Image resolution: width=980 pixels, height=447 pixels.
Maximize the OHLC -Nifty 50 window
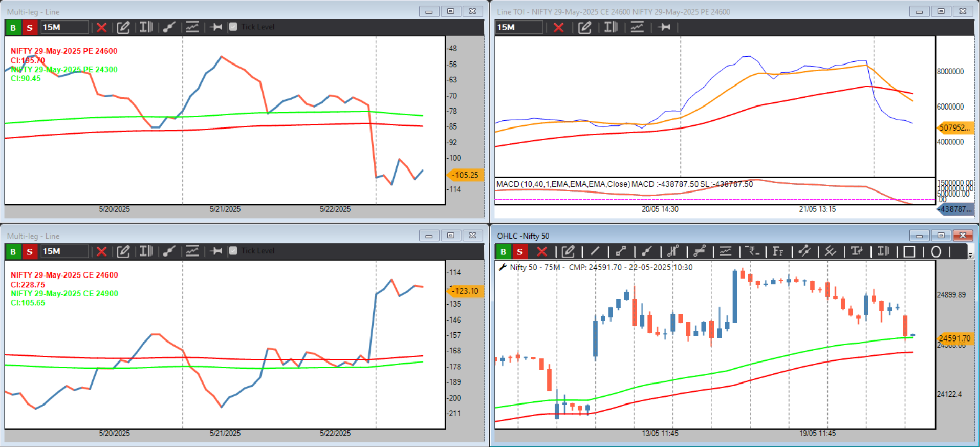coord(941,236)
